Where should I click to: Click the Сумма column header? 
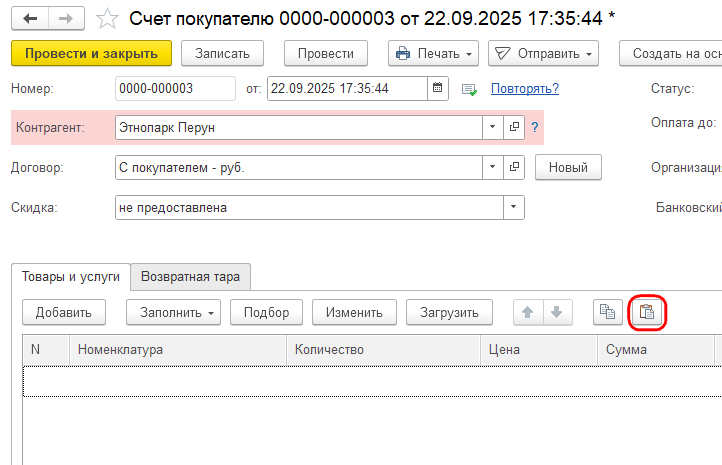(656, 350)
